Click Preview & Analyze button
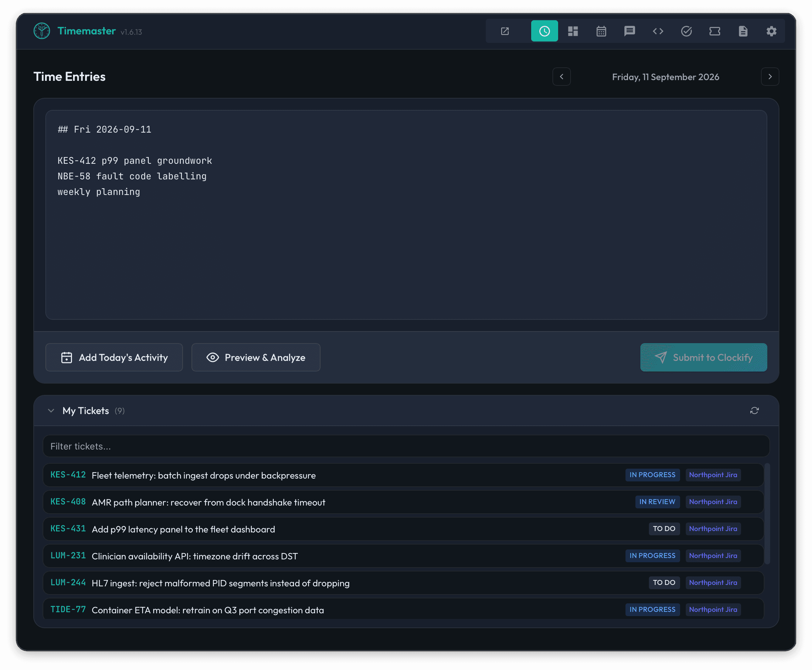The width and height of the screenshot is (812, 670). click(256, 357)
